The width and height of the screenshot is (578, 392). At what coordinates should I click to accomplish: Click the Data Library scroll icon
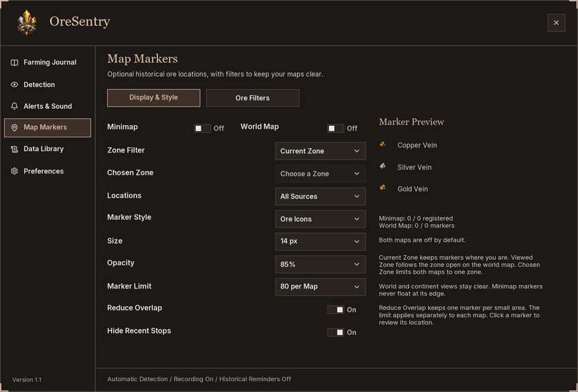click(14, 149)
